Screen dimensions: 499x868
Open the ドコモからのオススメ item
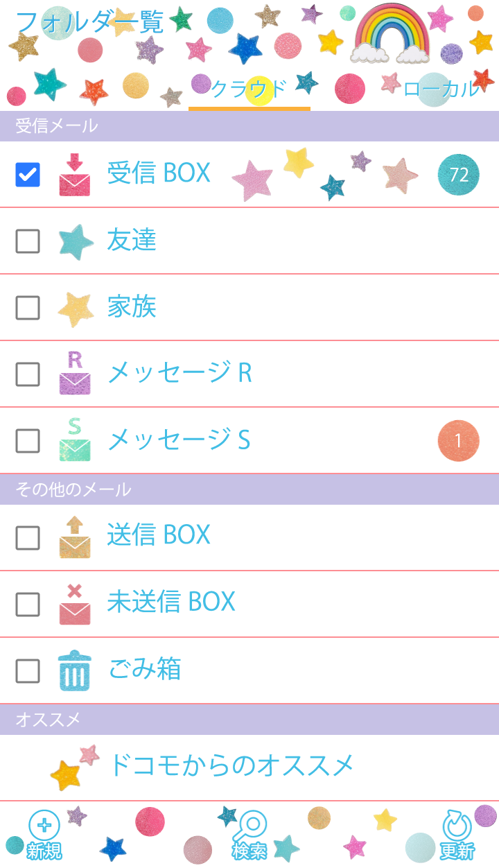pyautogui.click(x=231, y=765)
